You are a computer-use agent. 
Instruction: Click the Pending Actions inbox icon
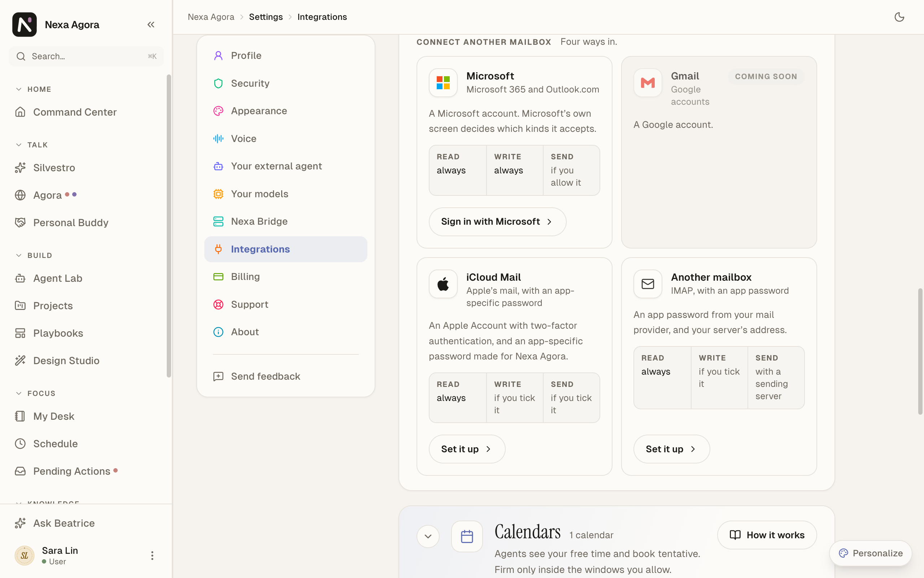[x=20, y=471]
